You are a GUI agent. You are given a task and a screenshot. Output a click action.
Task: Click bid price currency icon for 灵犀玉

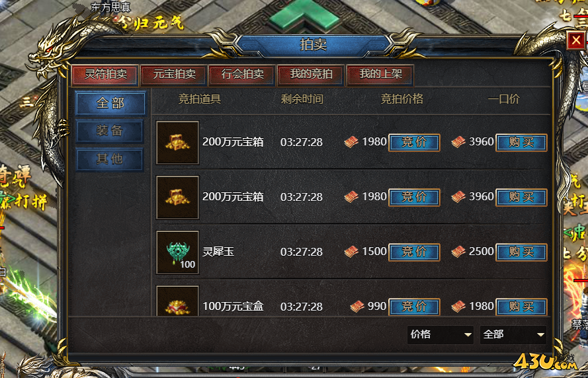351,252
